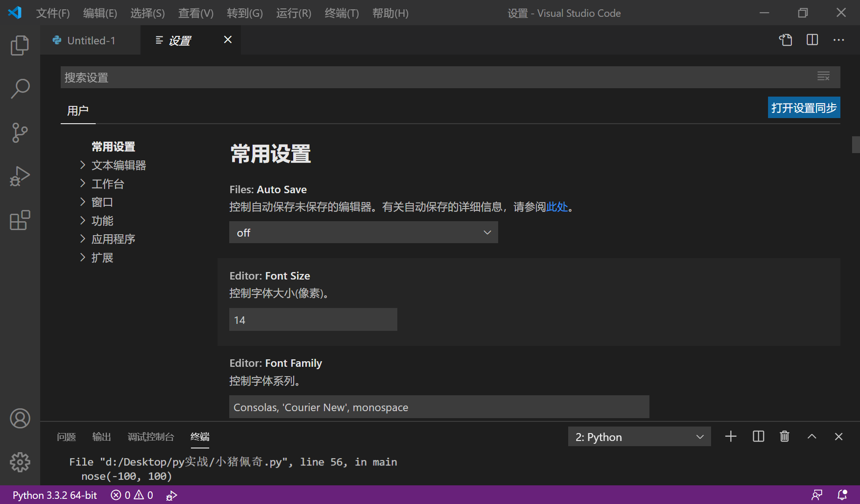Screen dimensions: 860x504
Task: Open the Run and Debug view
Action: (20, 176)
